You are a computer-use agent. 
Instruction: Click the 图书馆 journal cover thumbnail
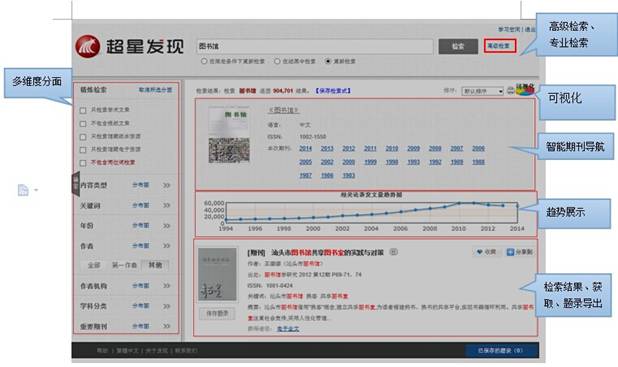[229, 135]
